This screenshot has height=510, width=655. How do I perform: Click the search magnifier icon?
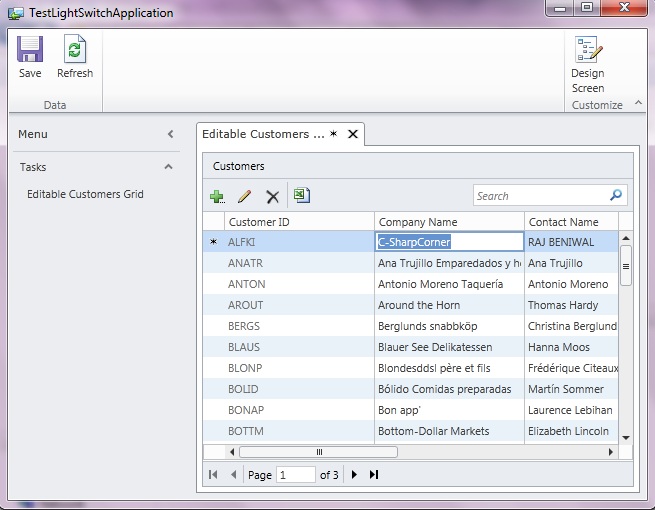pyautogui.click(x=616, y=195)
